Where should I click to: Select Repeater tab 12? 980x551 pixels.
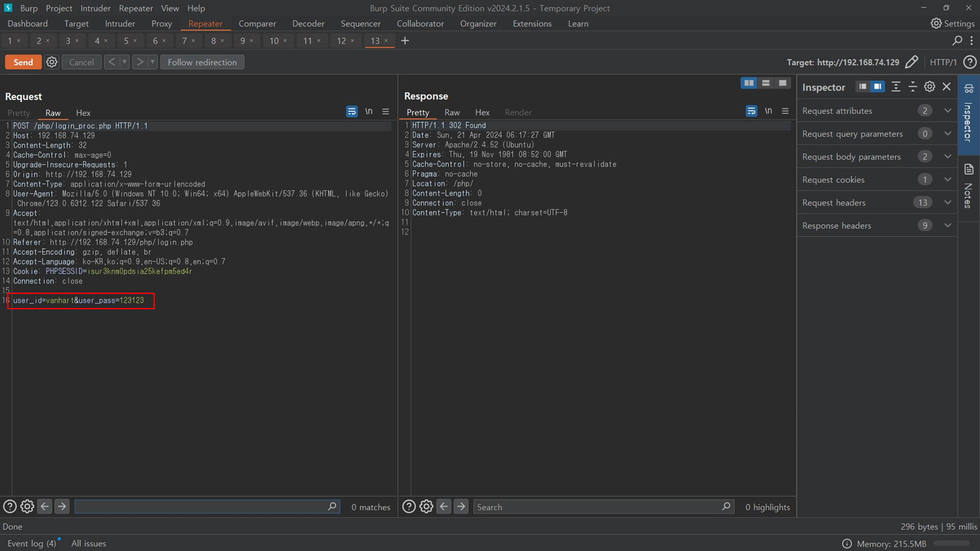[341, 41]
